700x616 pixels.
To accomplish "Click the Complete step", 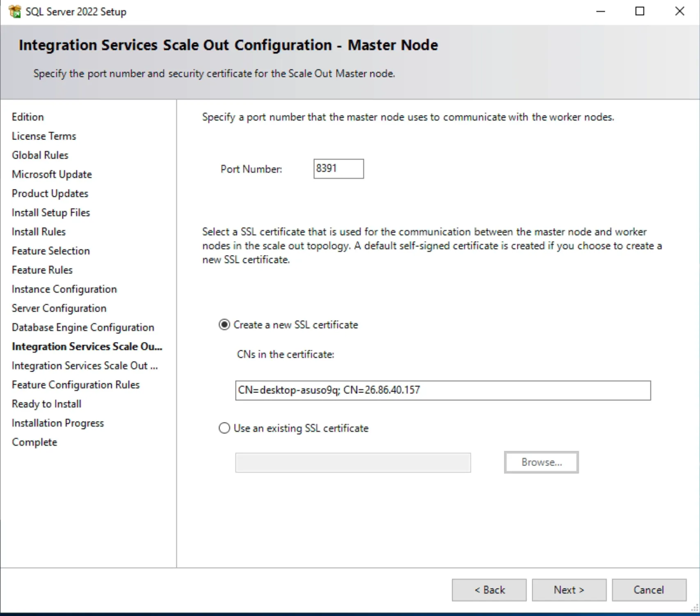I will coord(34,442).
